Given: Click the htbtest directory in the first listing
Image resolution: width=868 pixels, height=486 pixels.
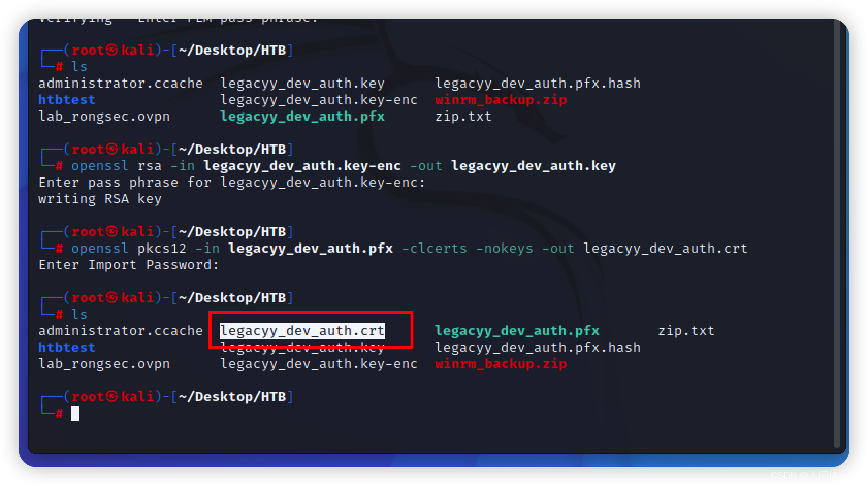Looking at the screenshot, I should tap(67, 100).
